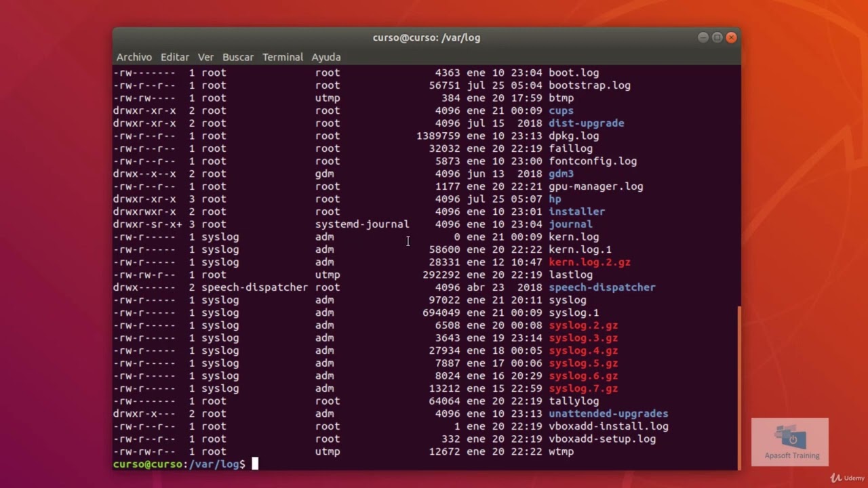Image resolution: width=868 pixels, height=488 pixels.
Task: Click the kern.log.1 file name
Action: click(580, 249)
